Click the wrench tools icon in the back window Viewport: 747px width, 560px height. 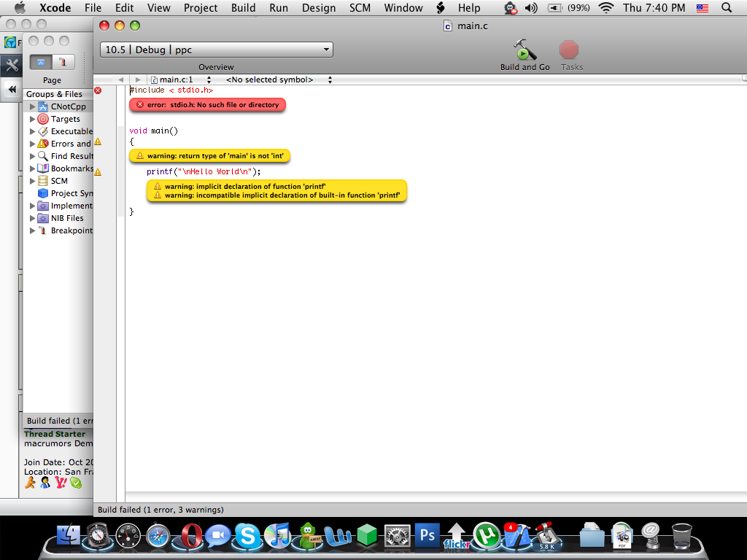pyautogui.click(x=12, y=65)
